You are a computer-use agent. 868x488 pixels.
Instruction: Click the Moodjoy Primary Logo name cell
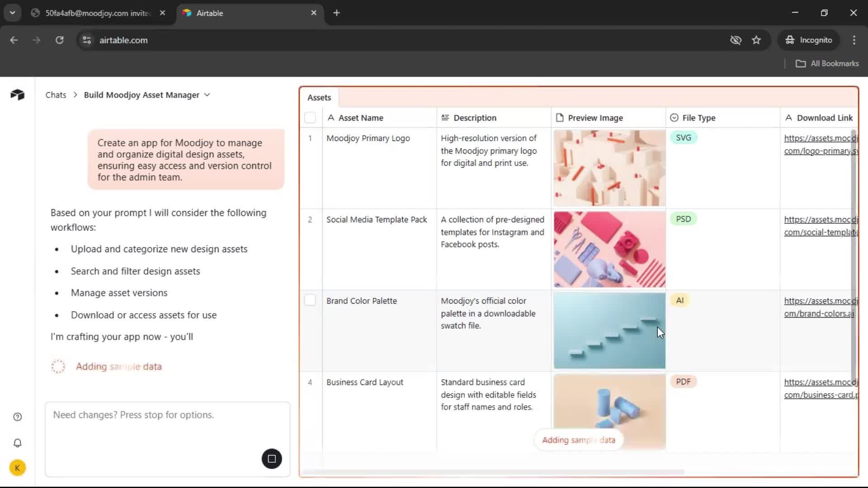pyautogui.click(x=379, y=168)
